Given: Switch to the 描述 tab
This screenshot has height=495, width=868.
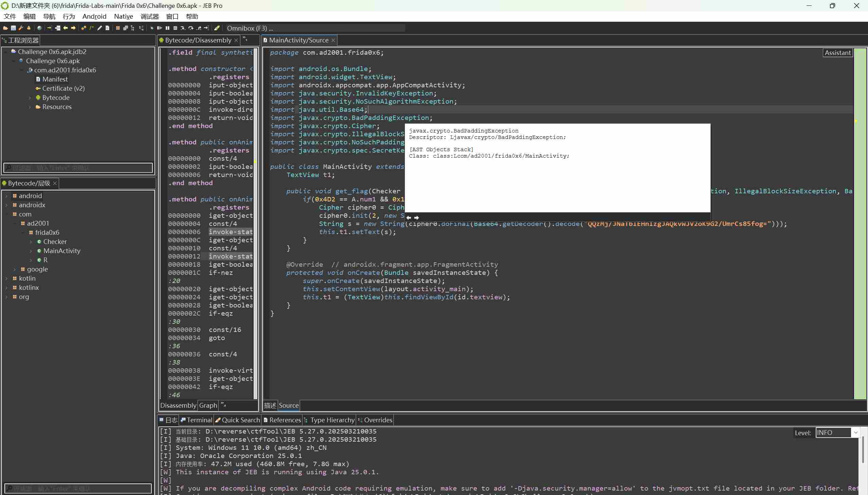Looking at the screenshot, I should [270, 405].
